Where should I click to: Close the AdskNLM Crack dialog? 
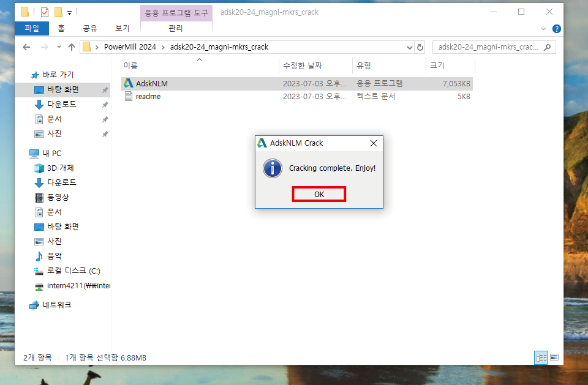click(x=374, y=143)
